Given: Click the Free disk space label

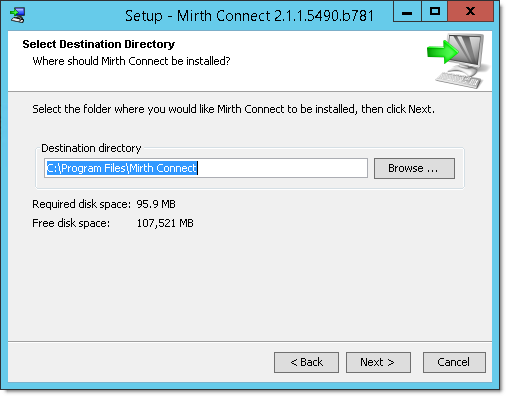Looking at the screenshot, I should (71, 223).
